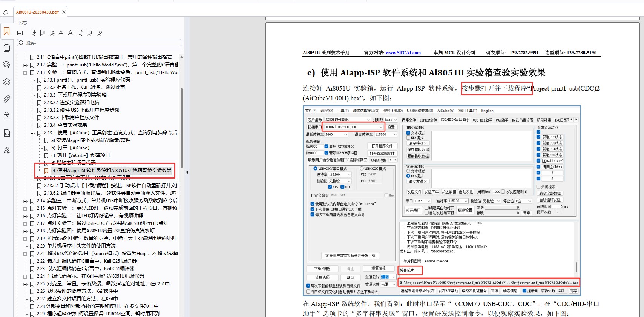
Task: Expand bookmark 2.12 实验一
Action: [25, 65]
